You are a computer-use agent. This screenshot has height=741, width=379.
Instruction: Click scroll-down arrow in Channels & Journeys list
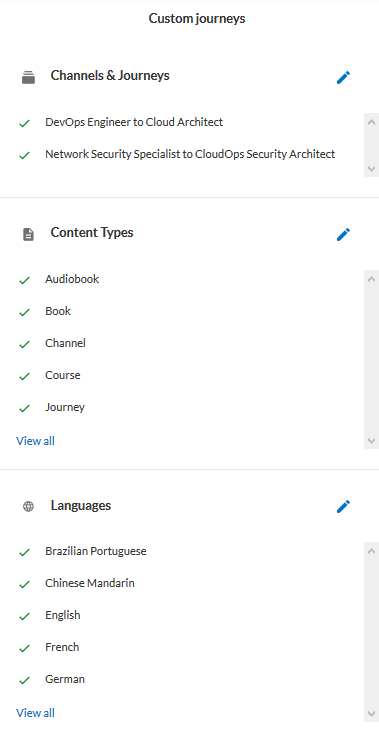coord(371,168)
